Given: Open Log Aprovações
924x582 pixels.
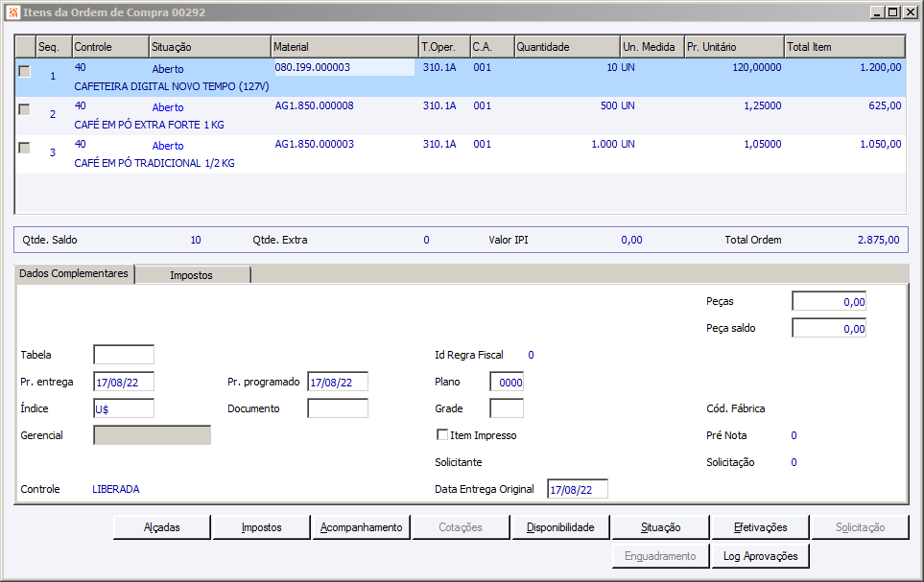Looking at the screenshot, I should (760, 556).
